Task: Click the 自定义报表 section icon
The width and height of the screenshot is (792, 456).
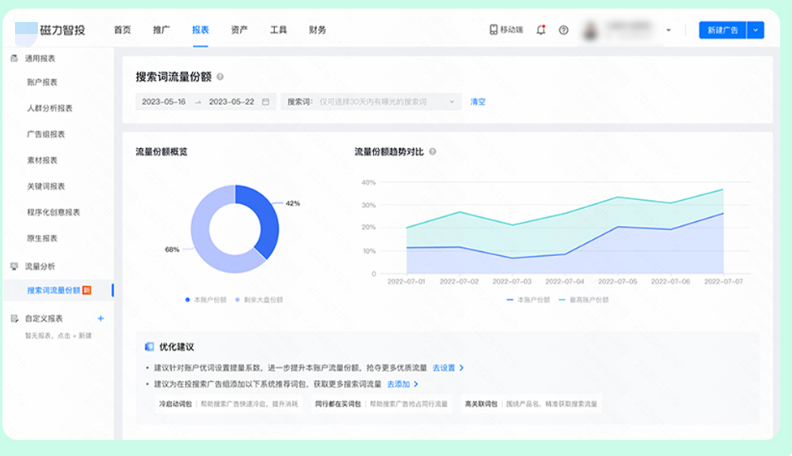Action: (x=14, y=318)
